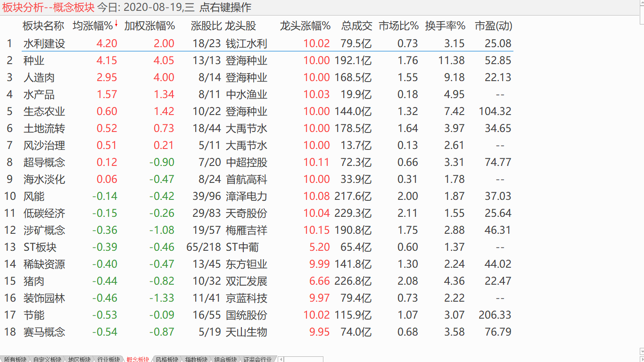The height and width of the screenshot is (362, 644).
Task: Sort by 均涨幅% column header
Action: pos(93,26)
